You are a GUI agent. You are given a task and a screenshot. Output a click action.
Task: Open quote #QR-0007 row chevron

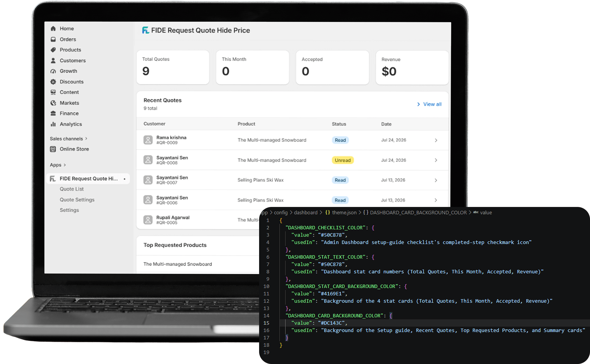436,180
